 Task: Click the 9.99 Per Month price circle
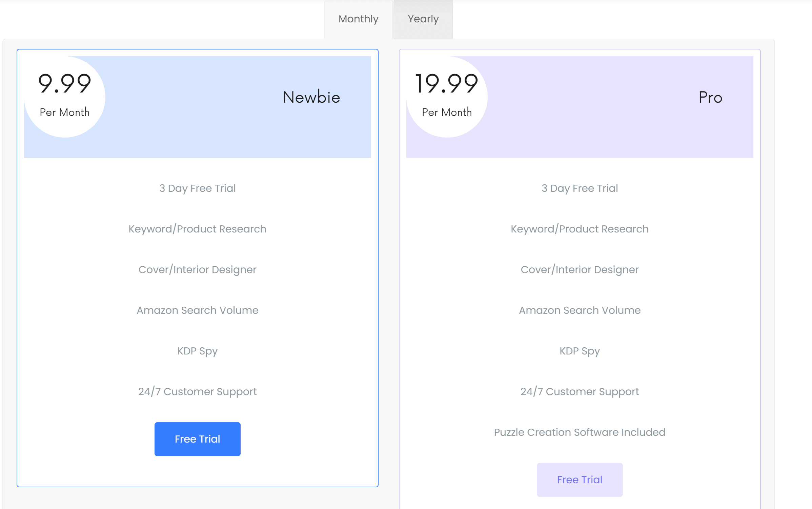tap(65, 97)
